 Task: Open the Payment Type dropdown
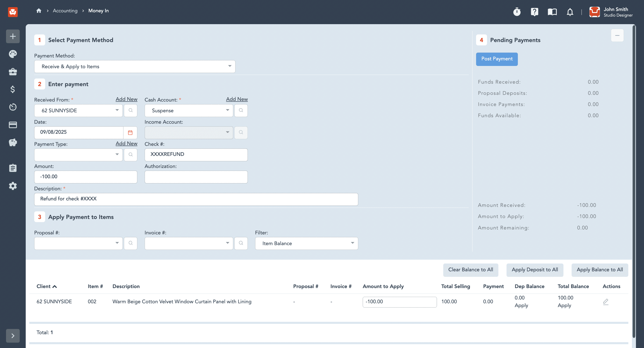(x=78, y=155)
